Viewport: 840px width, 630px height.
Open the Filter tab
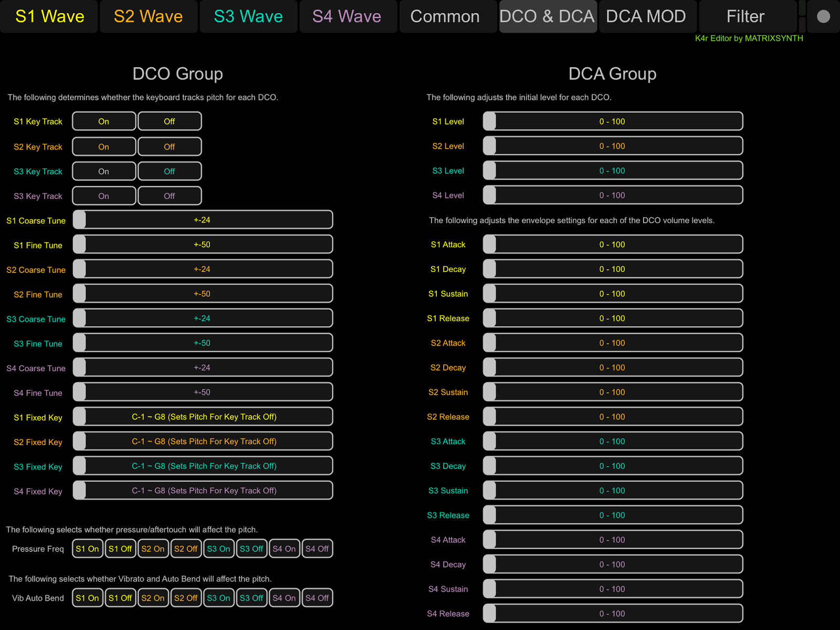[x=746, y=16]
